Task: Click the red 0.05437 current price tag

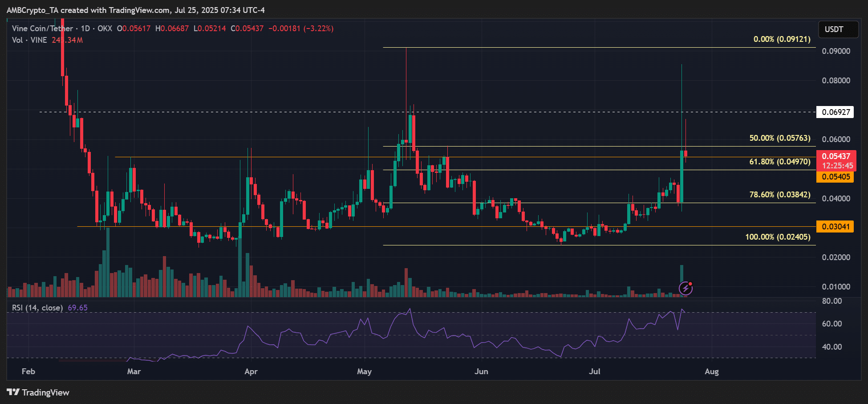Action: point(836,157)
